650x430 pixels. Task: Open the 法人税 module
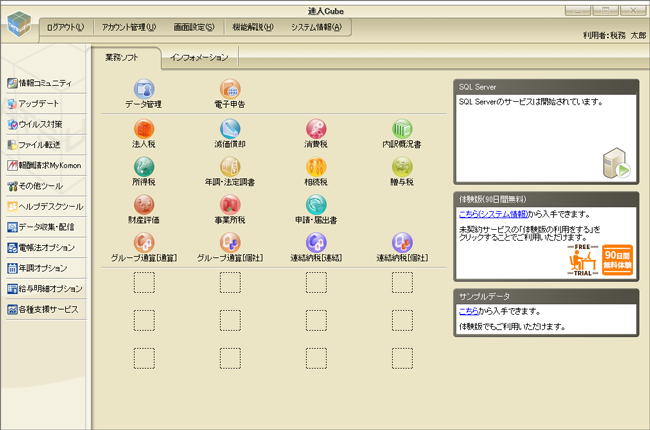(144, 130)
